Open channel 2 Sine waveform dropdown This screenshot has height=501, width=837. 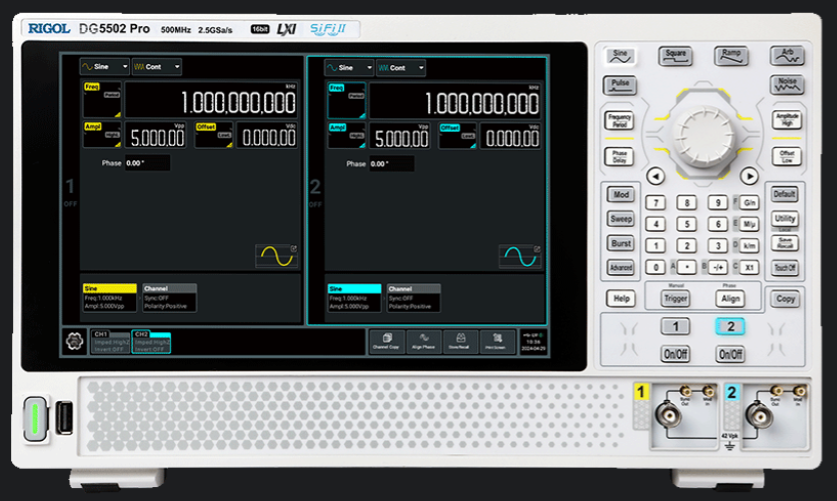point(349,68)
